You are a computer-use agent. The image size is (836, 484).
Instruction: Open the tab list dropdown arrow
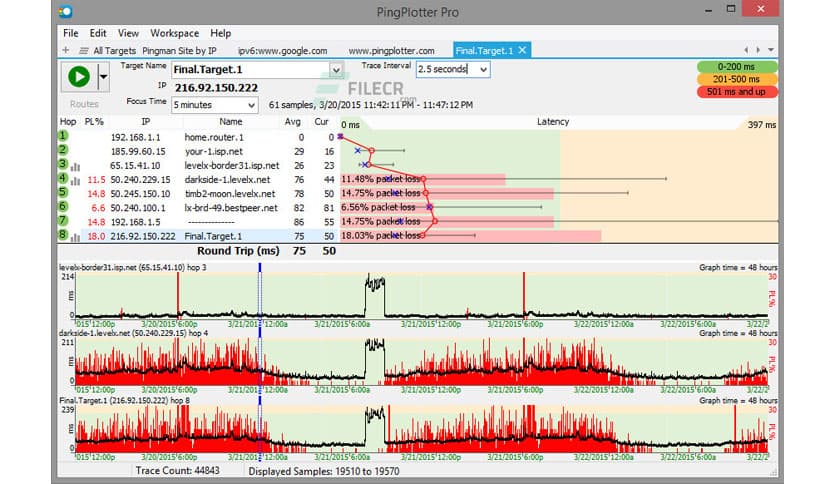point(771,50)
